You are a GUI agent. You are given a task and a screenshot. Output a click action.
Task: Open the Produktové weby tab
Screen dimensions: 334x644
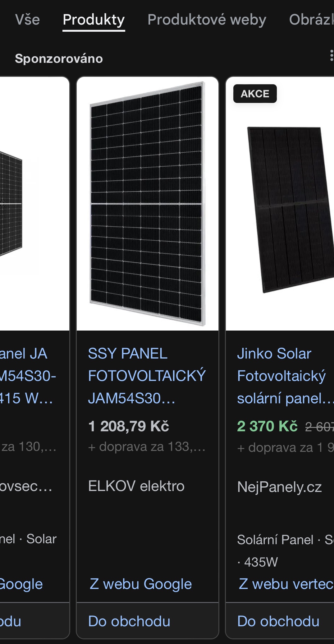[x=207, y=20]
